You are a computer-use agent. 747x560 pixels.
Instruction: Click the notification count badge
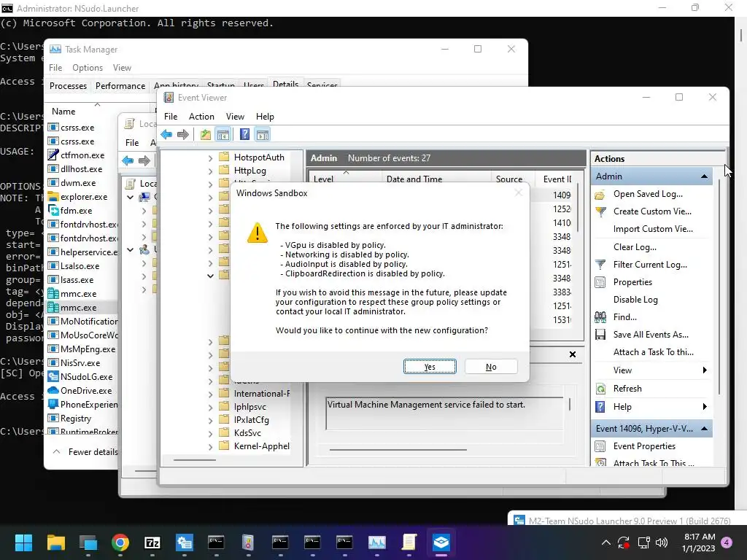[727, 542]
